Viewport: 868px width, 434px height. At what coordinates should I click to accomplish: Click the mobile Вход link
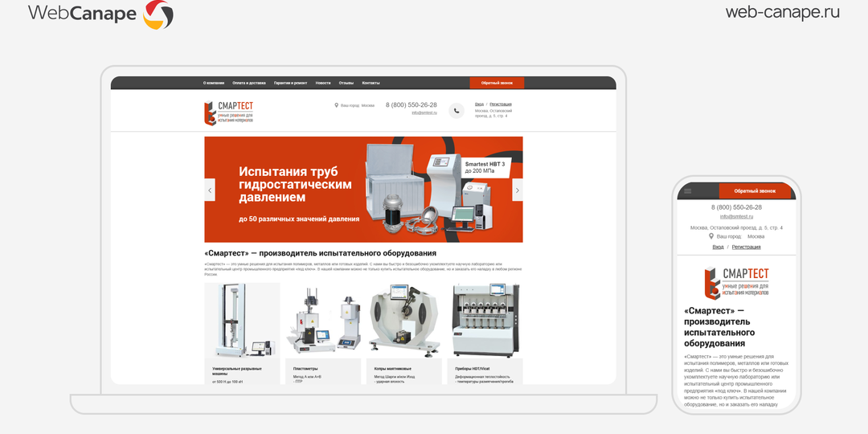point(718,247)
